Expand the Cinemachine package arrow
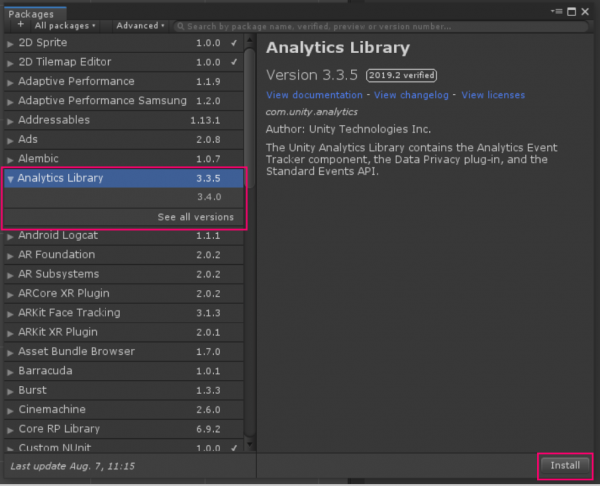This screenshot has height=486, width=600. [10, 410]
